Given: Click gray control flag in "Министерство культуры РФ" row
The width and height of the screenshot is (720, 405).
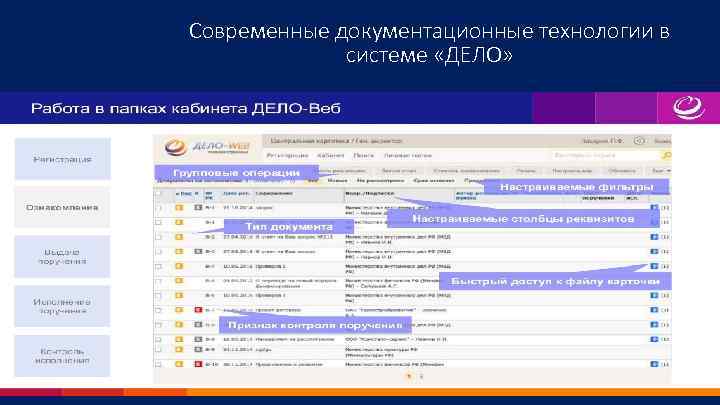Looking at the screenshot, I should tap(198, 349).
